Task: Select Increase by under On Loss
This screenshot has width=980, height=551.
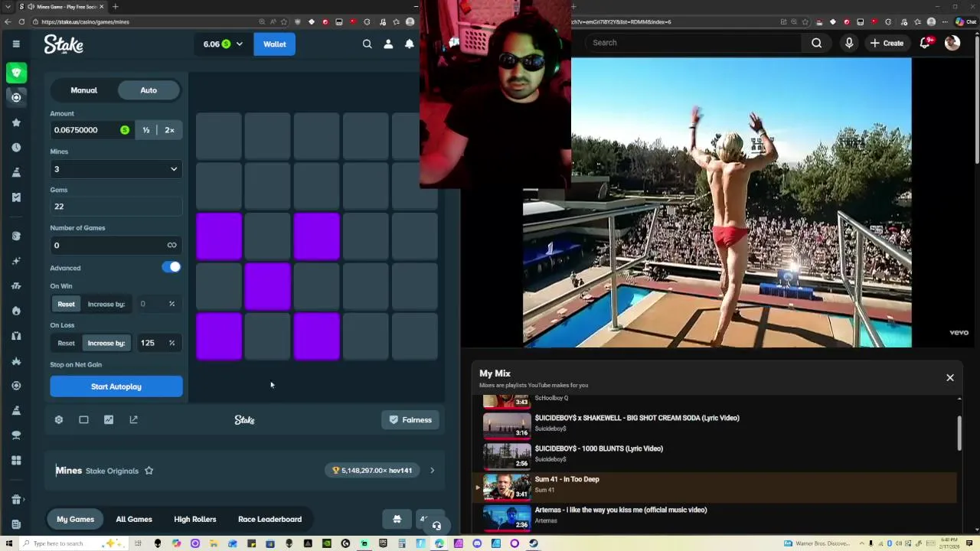Action: tap(106, 343)
